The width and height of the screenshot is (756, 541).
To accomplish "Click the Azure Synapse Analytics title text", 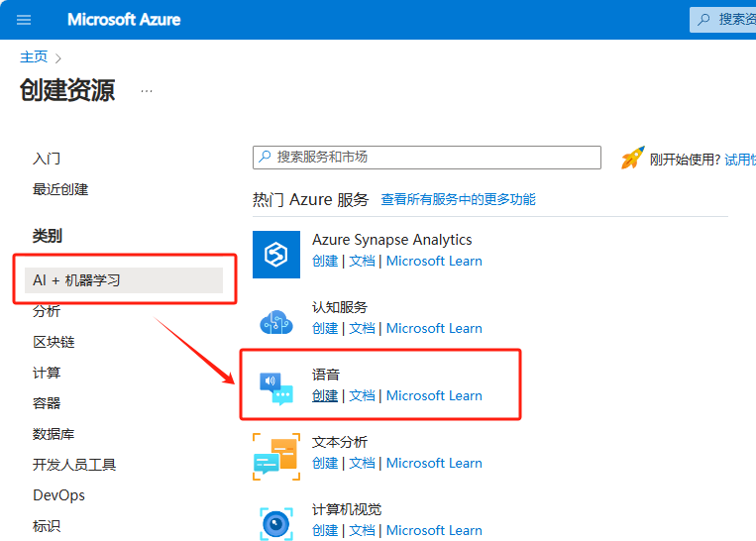I will point(392,240).
